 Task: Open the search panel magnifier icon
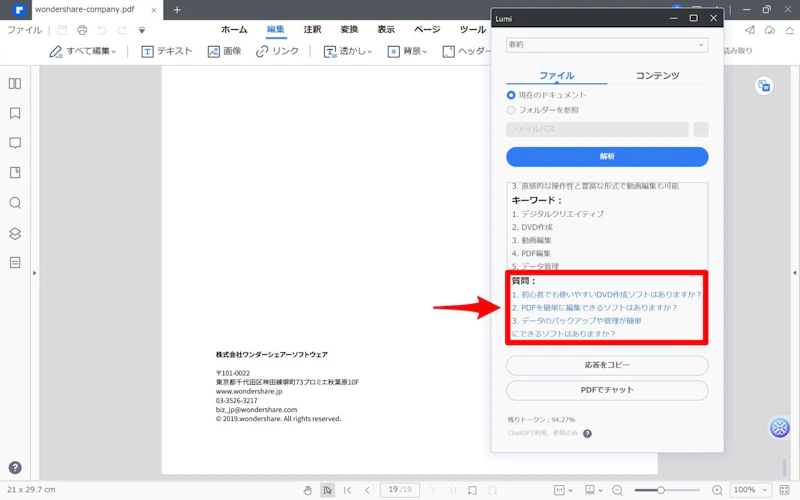tap(15, 203)
